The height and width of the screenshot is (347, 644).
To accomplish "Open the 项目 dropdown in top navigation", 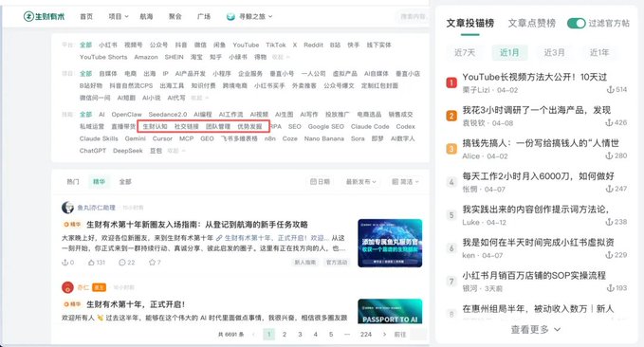I will click(119, 16).
